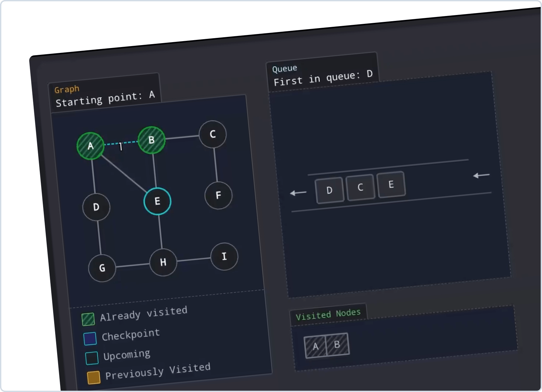Screen dimensions: 542x392
Task: Select visited node box A
Action: (x=315, y=347)
